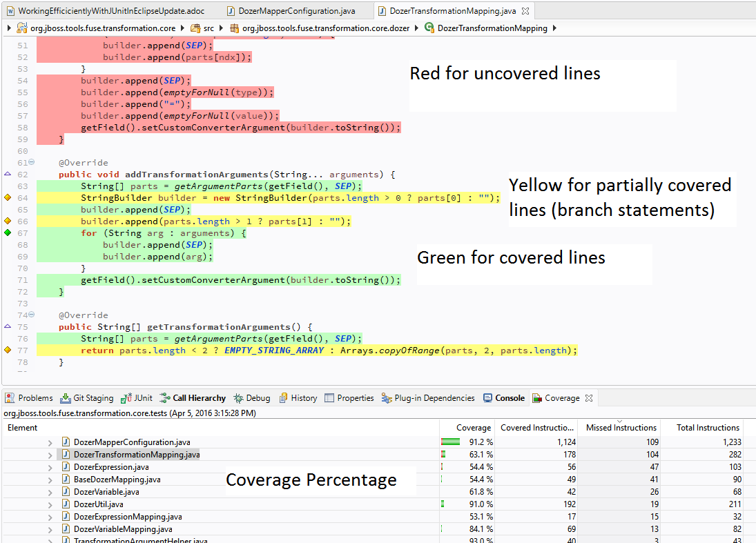Click the yellow coverage diamond on line 77
The width and height of the screenshot is (756, 543).
(8, 351)
